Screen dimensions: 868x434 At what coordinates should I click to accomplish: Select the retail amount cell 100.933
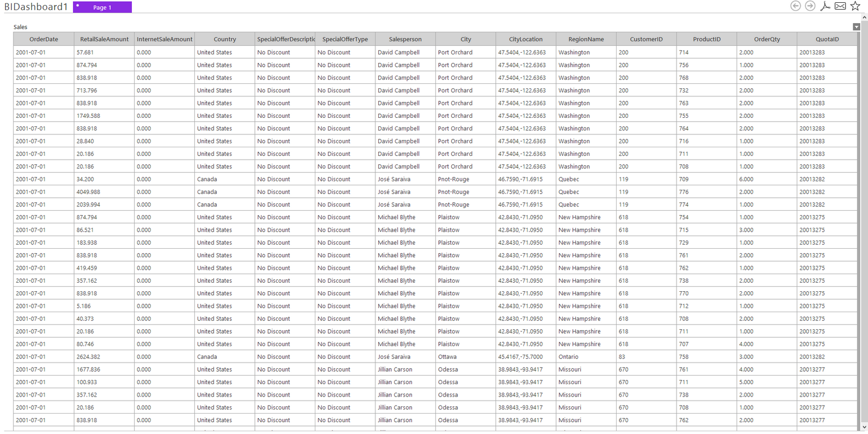coord(104,382)
